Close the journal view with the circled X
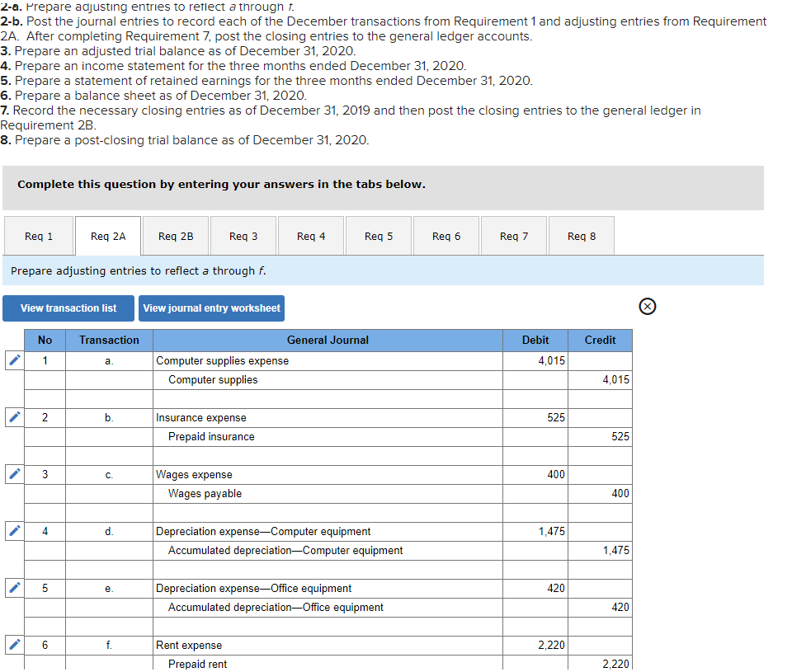The image size is (792, 672). click(648, 306)
